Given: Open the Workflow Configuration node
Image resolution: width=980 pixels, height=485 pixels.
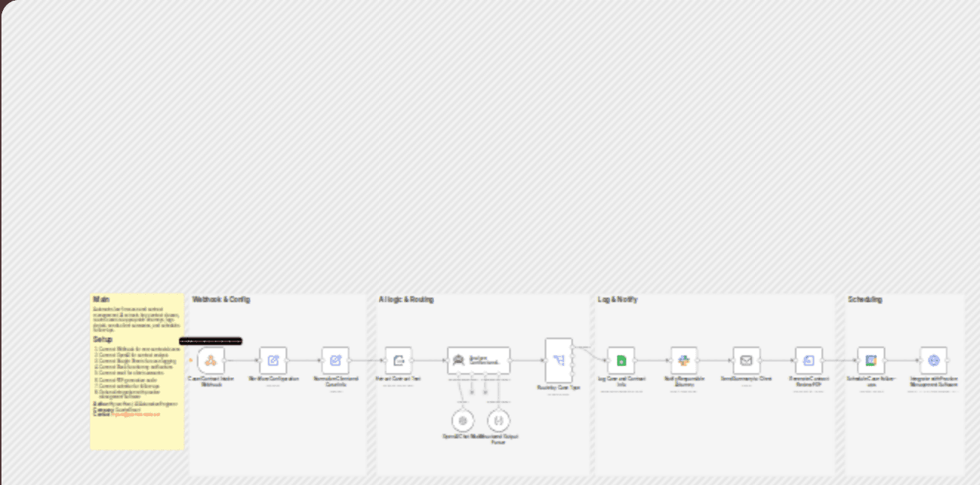Looking at the screenshot, I should coord(273,361).
